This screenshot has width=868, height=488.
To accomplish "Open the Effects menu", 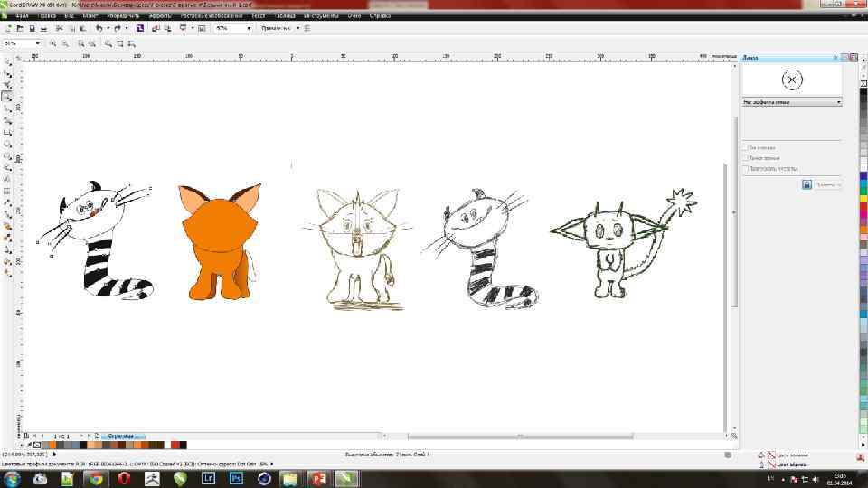I will click(x=160, y=16).
